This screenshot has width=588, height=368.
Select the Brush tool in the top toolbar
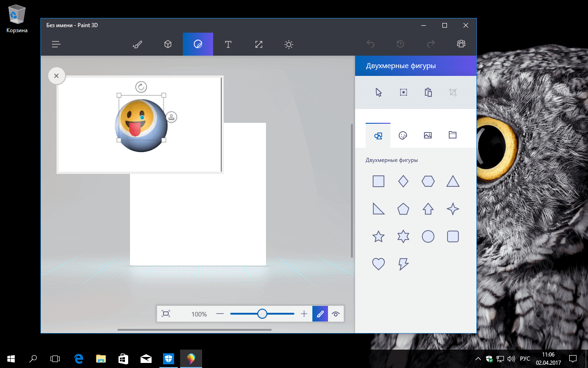(137, 44)
